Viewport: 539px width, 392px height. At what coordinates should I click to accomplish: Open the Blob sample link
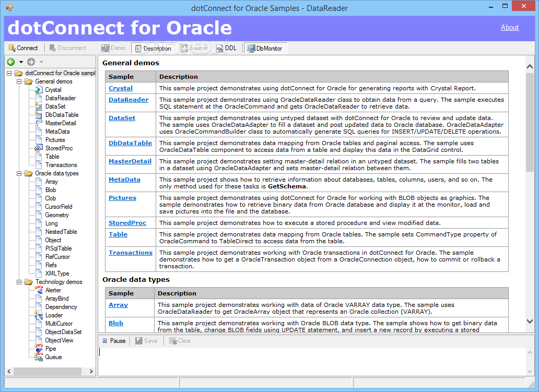click(116, 323)
